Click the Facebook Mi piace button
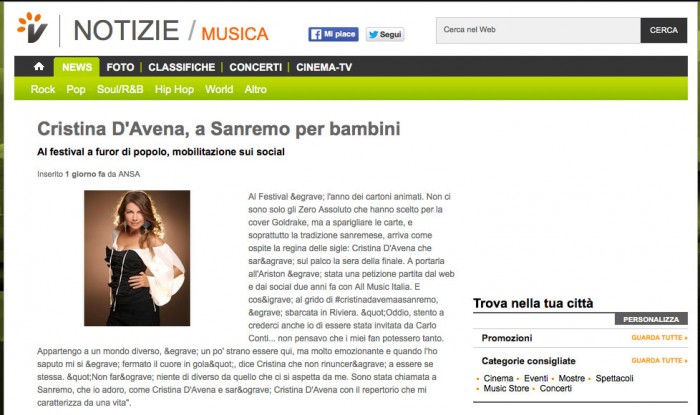Viewport: 700px width, 415px height. 333,34
